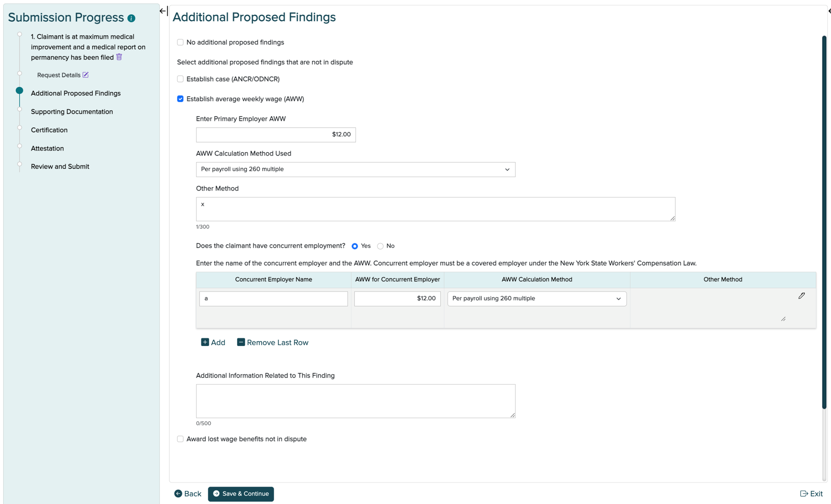The width and height of the screenshot is (831, 504).
Task: Enable Establish case (ANCR/ODNCR) checkbox
Action: tap(180, 79)
